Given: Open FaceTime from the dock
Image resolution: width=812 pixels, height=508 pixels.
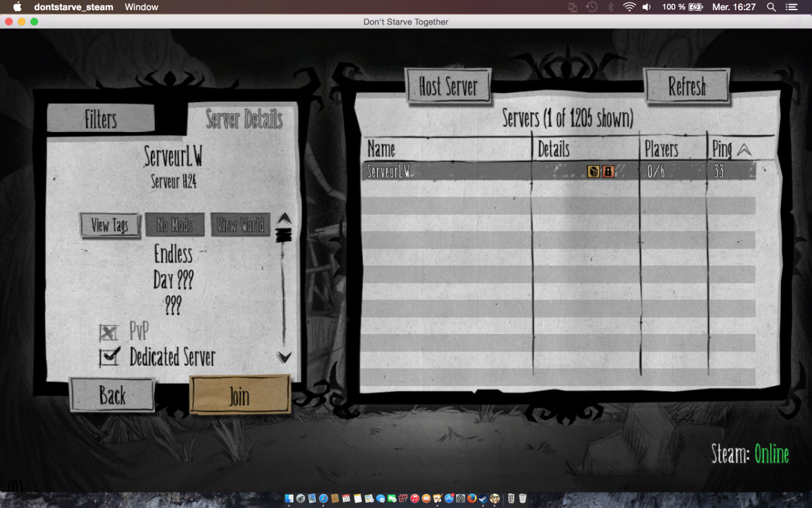Looking at the screenshot, I should (x=392, y=499).
